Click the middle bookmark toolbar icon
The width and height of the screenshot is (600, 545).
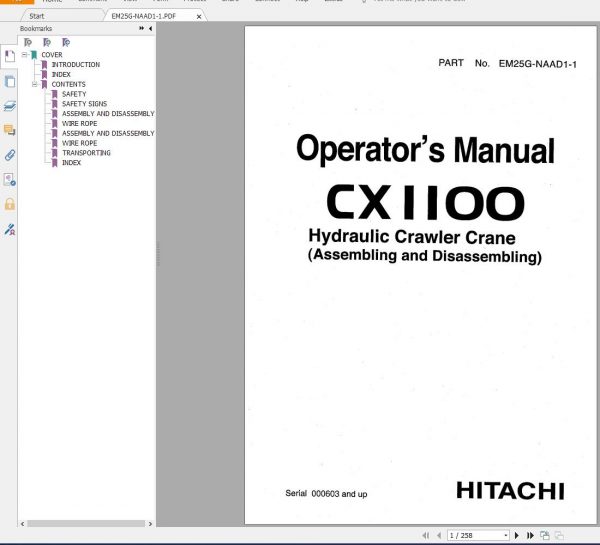click(x=47, y=42)
